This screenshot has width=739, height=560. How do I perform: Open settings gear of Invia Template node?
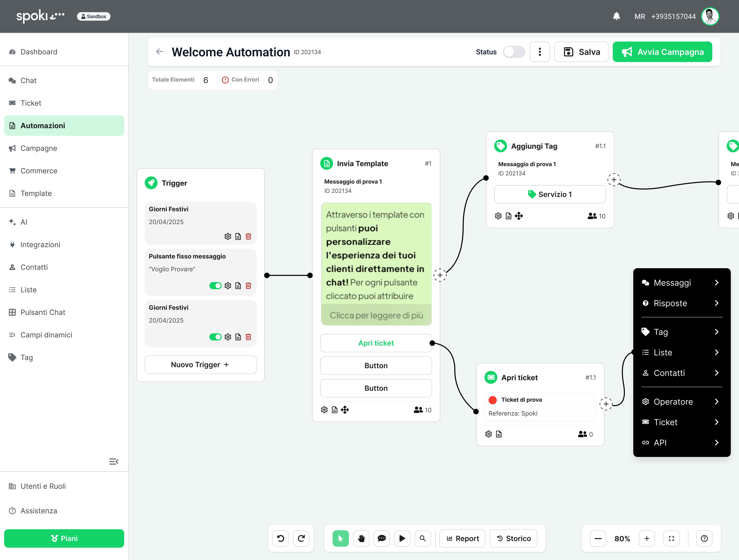324,410
